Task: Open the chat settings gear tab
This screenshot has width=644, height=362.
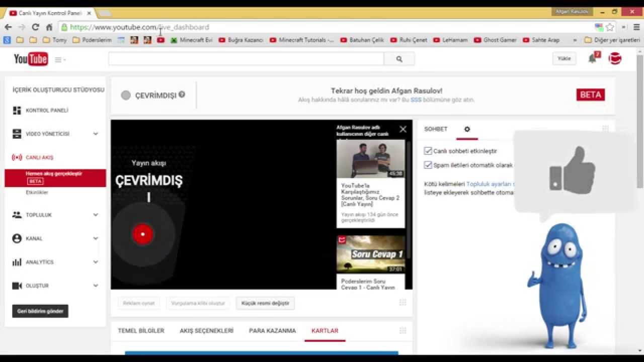Action: click(467, 129)
